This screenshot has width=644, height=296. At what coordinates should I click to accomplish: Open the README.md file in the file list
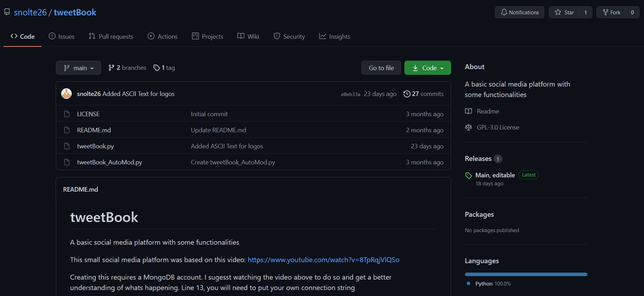(94, 130)
